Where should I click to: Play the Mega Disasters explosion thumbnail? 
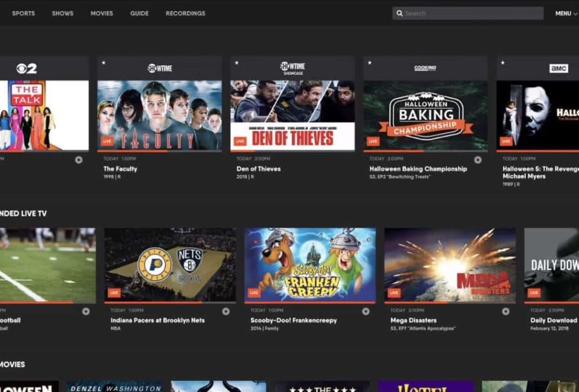point(450,265)
